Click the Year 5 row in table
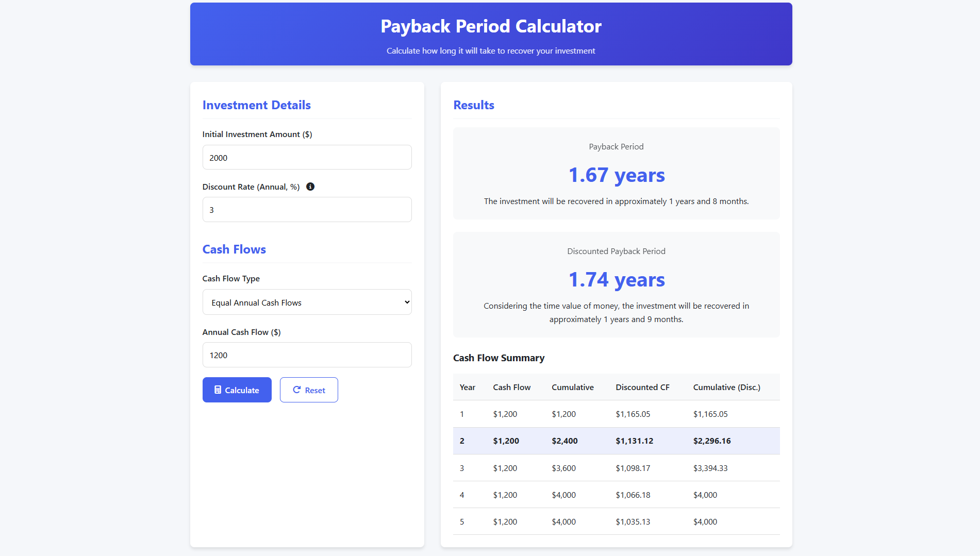The width and height of the screenshot is (980, 556). (617, 522)
